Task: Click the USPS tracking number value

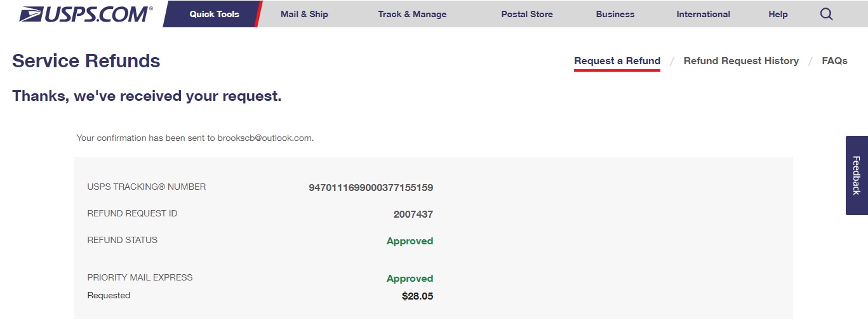Action: [x=371, y=188]
